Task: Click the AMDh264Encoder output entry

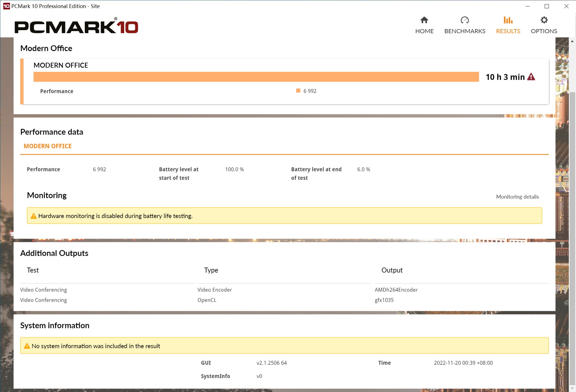Action: (x=396, y=290)
